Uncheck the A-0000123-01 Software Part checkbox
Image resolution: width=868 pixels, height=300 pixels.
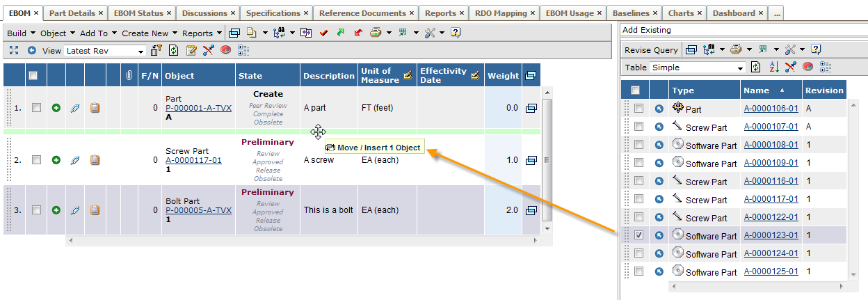click(x=638, y=235)
